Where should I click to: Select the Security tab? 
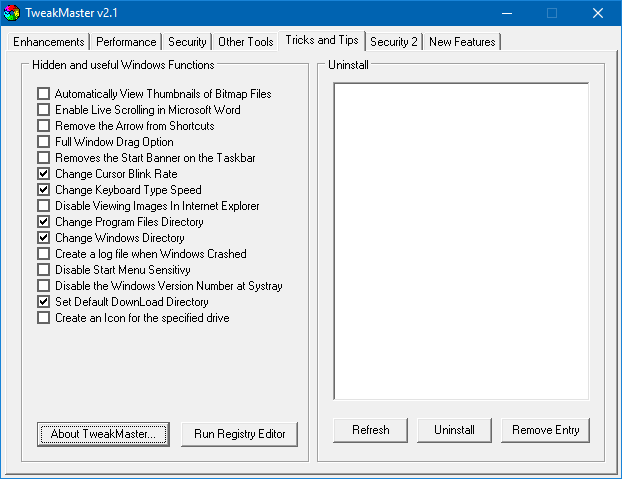click(x=188, y=42)
